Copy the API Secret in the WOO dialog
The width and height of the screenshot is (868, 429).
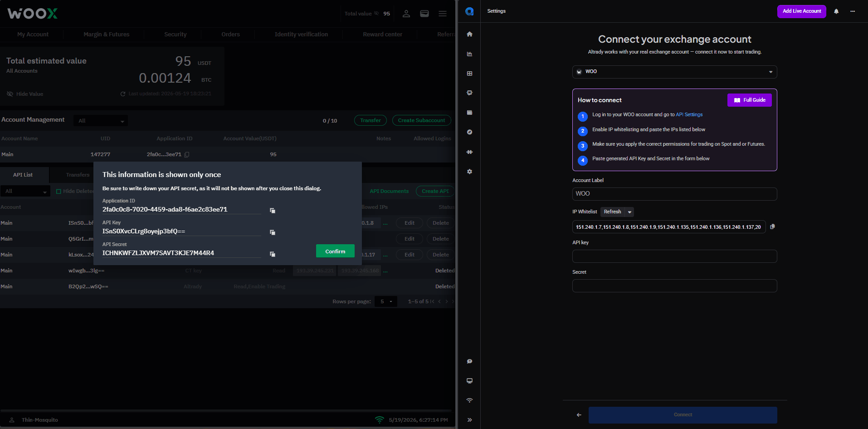[273, 254]
